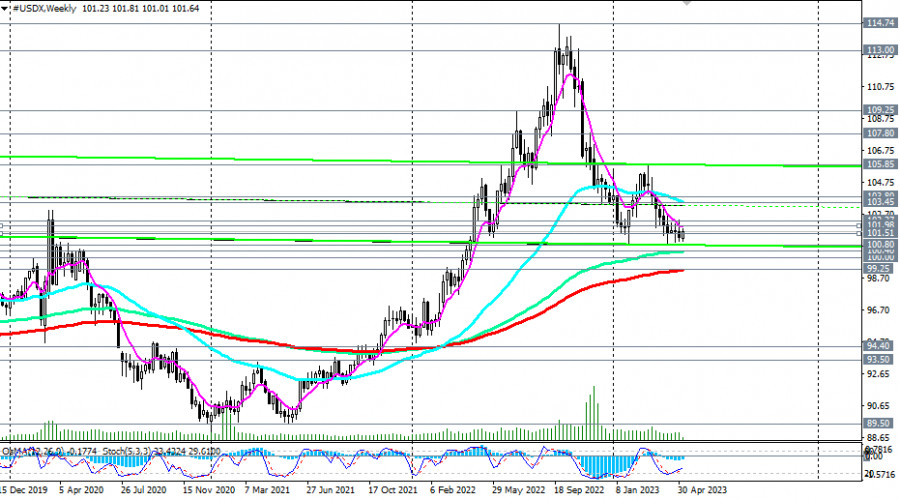Select the 89.50 level price label
This screenshot has height=500, width=900.
point(879,424)
